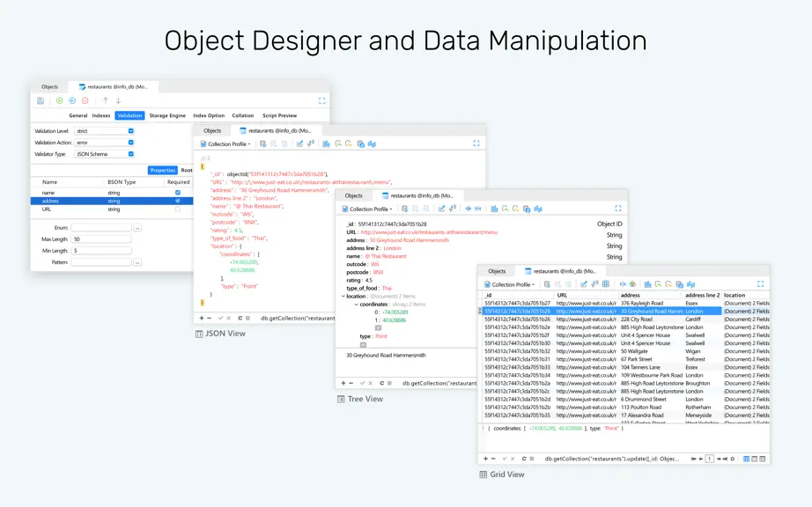This screenshot has width=812, height=507.
Task: Click Properties button in validation panel
Action: pyautogui.click(x=163, y=170)
